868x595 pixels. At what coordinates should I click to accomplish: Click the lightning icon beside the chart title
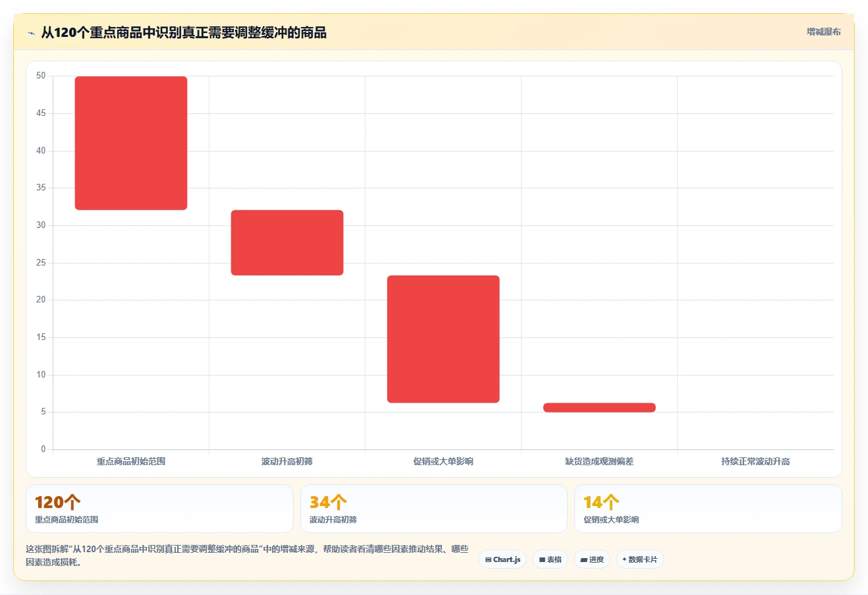click(x=31, y=33)
